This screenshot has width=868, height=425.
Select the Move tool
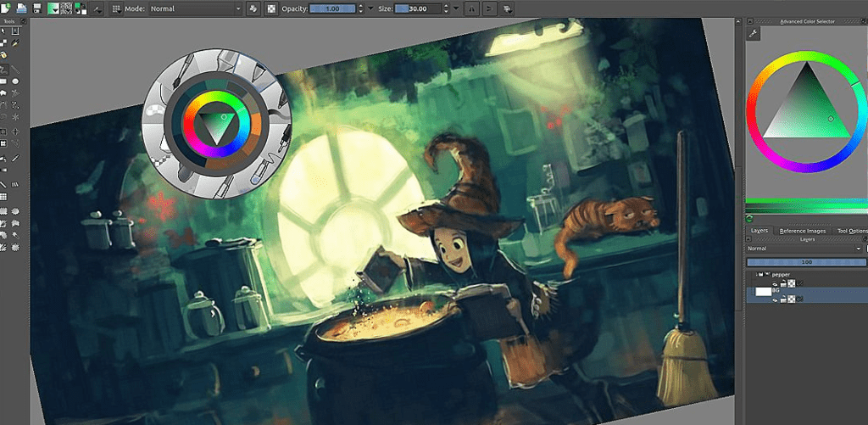click(x=16, y=131)
